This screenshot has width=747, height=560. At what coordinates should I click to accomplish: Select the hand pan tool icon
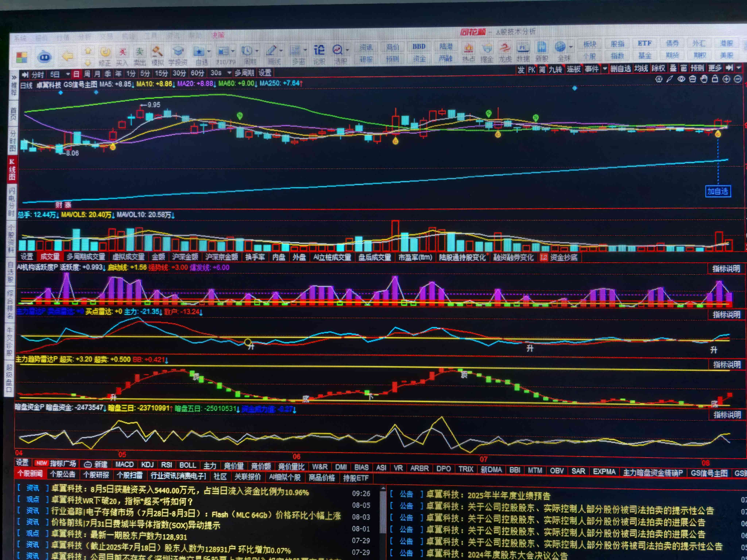coord(704,79)
